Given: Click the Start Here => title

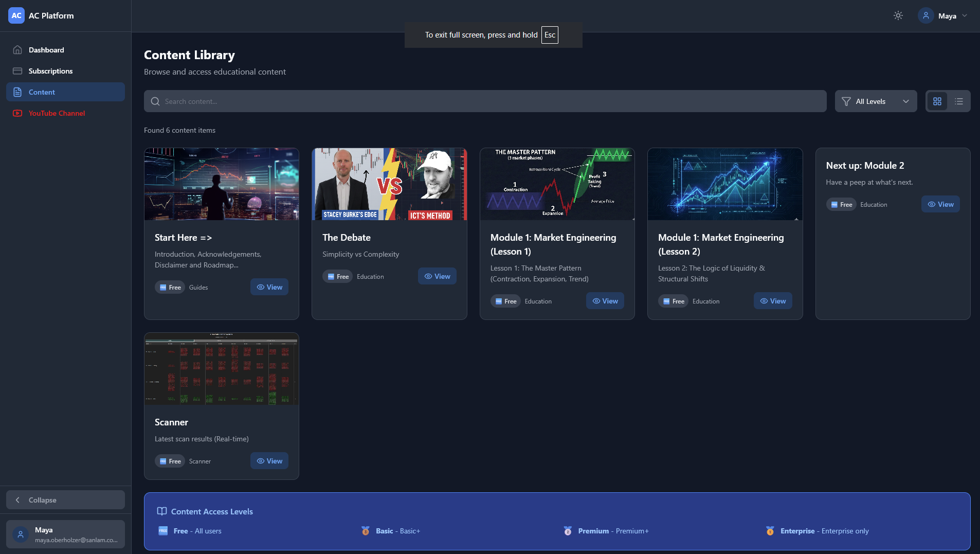Looking at the screenshot, I should point(184,238).
